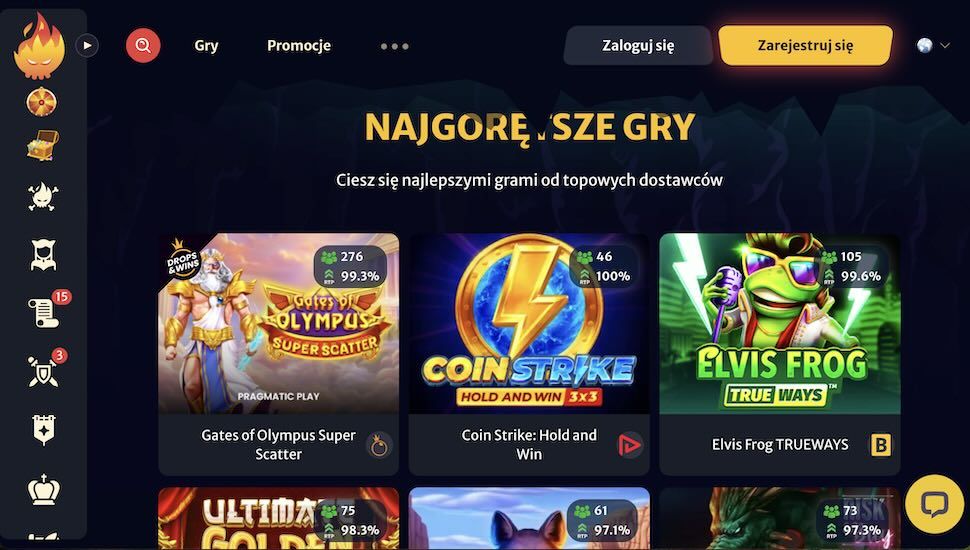Open the red search magnifier icon
The height and width of the screenshot is (550, 970).
pyautogui.click(x=143, y=45)
